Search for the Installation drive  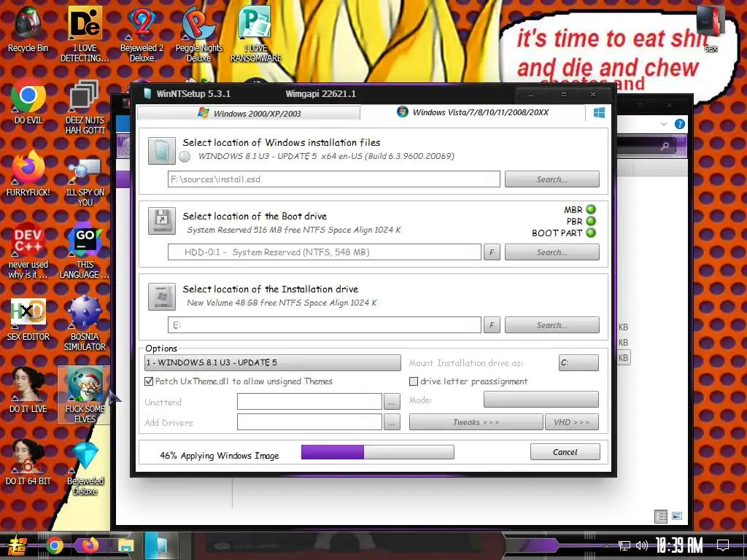pos(551,325)
